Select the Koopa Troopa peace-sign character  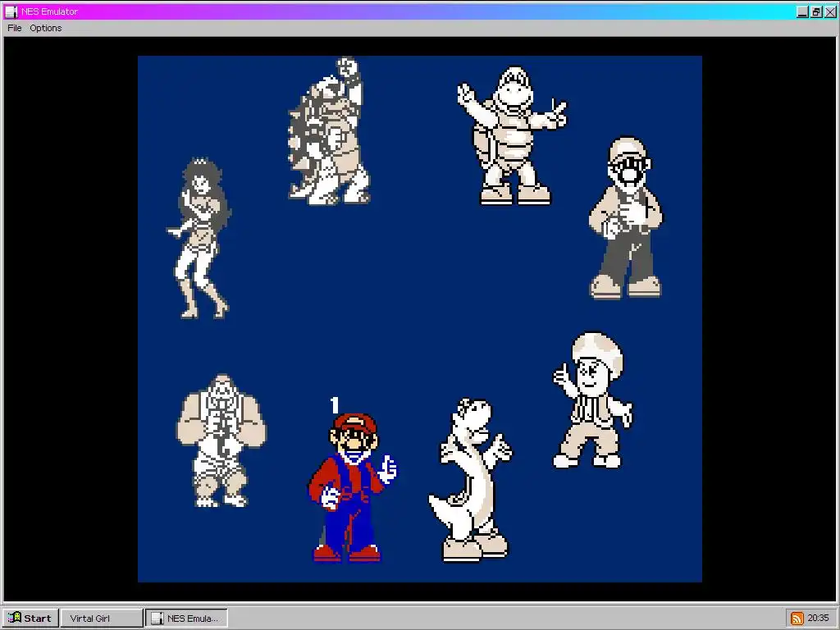tap(512, 136)
